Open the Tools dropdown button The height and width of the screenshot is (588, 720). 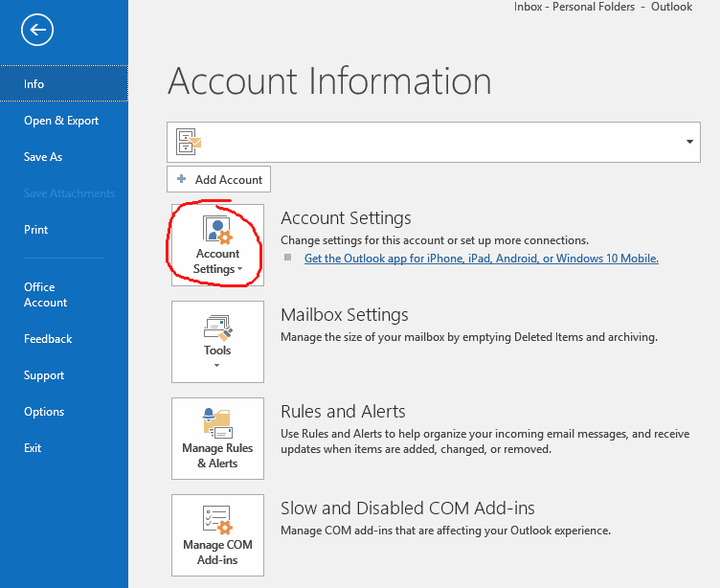coord(217,342)
